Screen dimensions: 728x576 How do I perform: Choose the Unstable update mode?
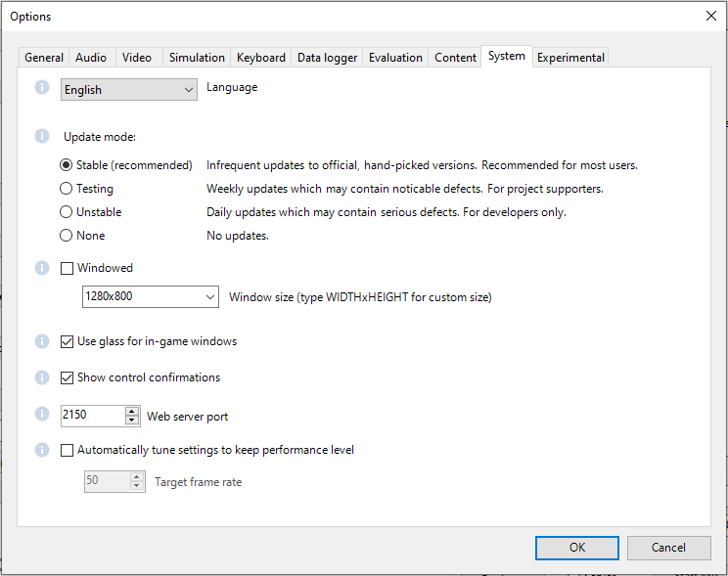click(67, 212)
